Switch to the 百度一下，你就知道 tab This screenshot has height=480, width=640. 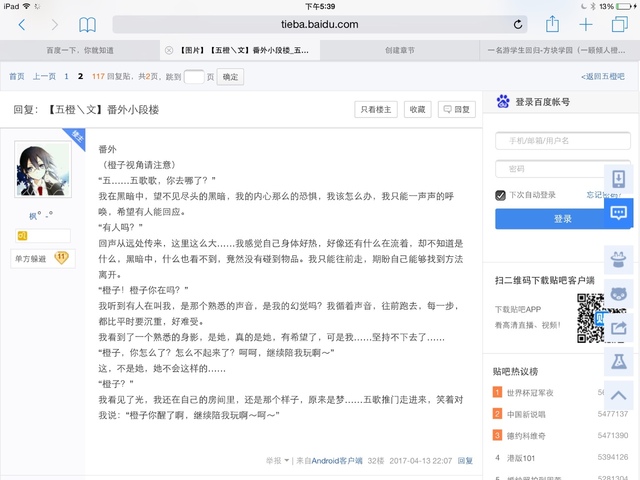80,48
